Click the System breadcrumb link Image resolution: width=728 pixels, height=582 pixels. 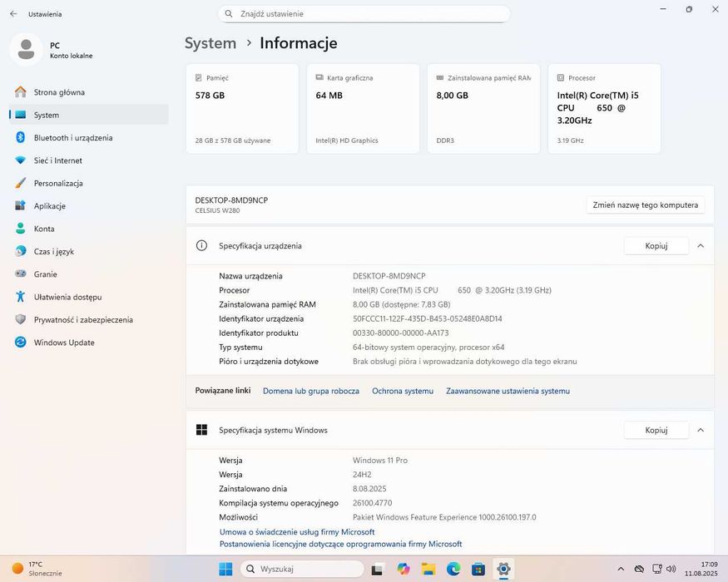coord(210,43)
